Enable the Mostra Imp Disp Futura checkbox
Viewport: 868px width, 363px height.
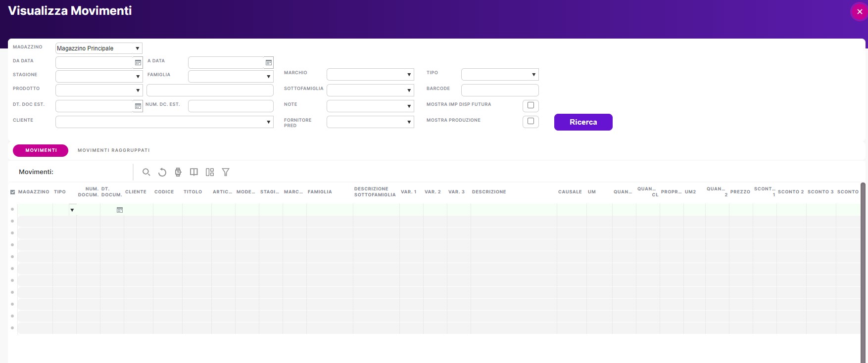tap(530, 105)
